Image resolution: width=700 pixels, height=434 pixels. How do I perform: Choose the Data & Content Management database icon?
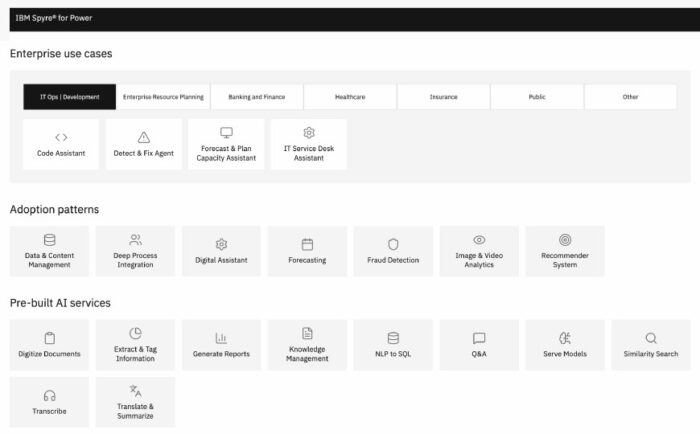[49, 240]
